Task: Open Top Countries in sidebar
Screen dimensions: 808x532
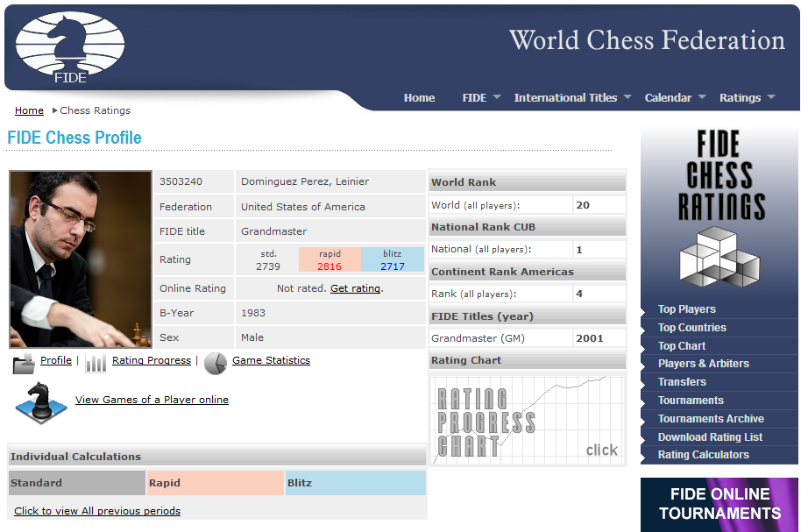Action: click(x=692, y=327)
